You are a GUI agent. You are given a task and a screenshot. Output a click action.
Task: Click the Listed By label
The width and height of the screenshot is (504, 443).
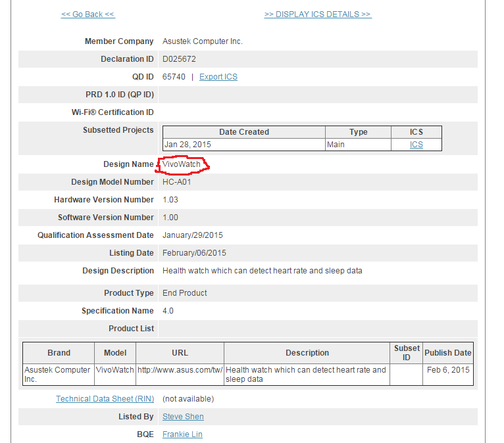point(136,416)
